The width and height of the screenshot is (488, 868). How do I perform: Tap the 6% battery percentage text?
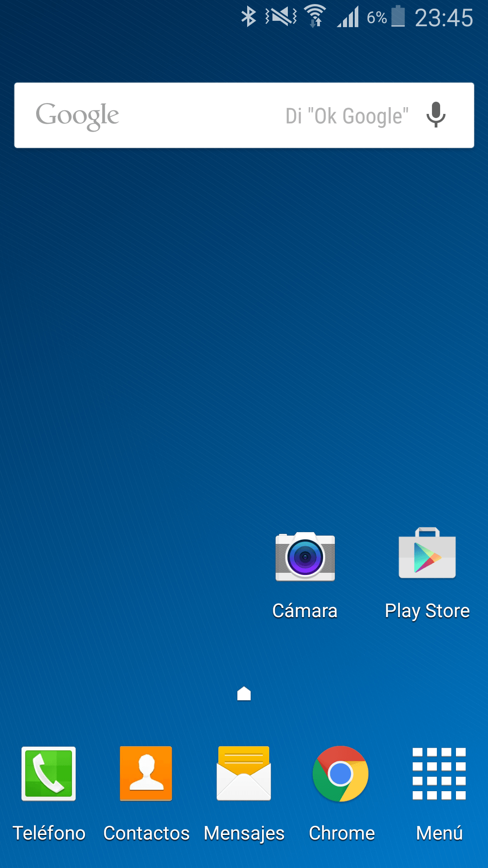[x=376, y=18]
